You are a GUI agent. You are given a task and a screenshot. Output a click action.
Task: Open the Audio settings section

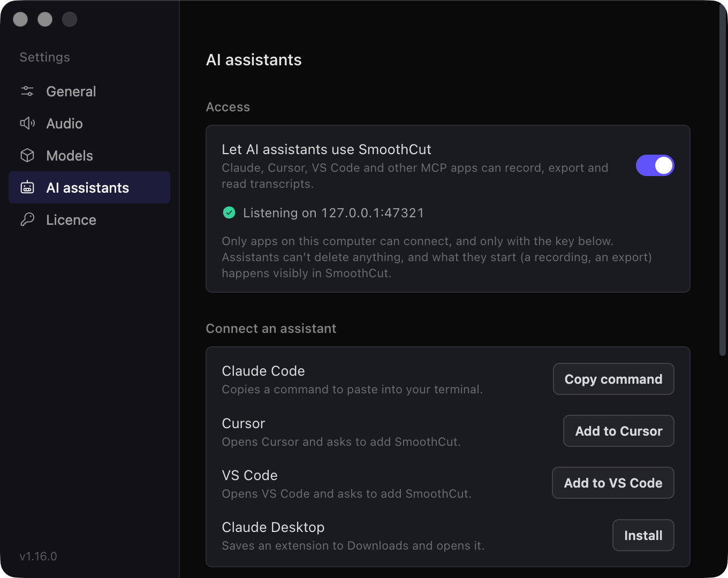[89, 123]
